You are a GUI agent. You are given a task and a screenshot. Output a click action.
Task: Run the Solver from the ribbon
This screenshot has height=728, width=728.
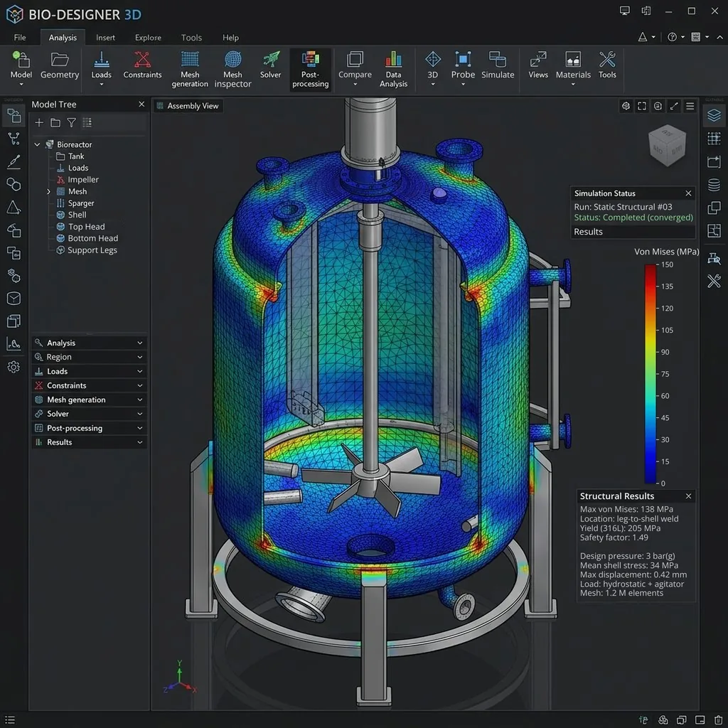270,65
